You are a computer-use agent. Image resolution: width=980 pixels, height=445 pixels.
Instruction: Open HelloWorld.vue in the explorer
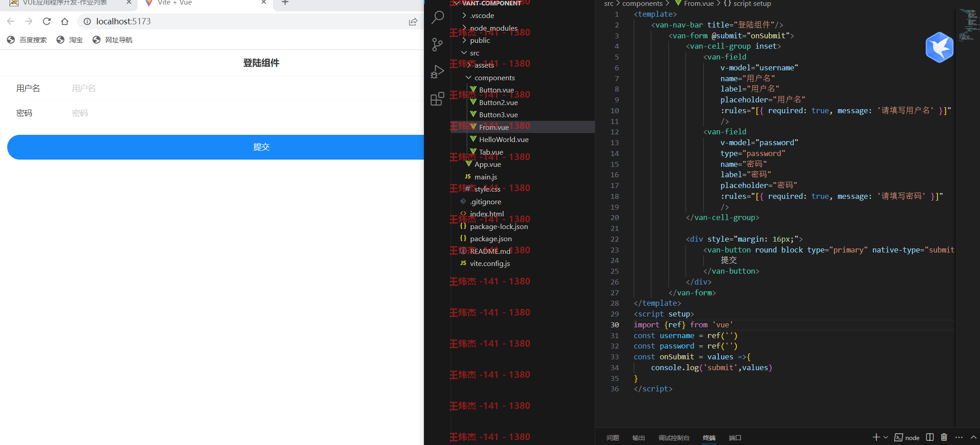click(x=504, y=140)
